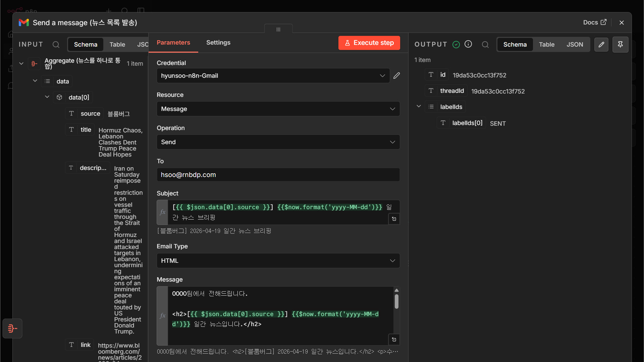
Task: Click the output info circle icon
Action: 468,44
